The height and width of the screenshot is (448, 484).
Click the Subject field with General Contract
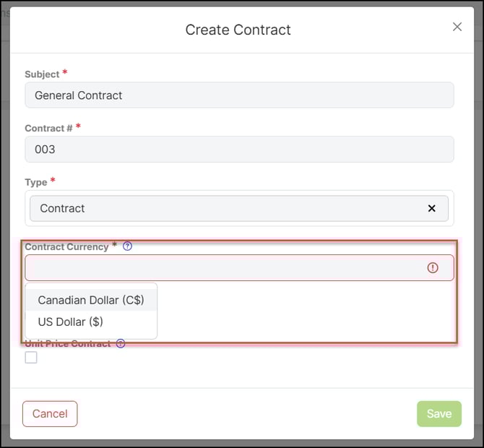(x=239, y=95)
